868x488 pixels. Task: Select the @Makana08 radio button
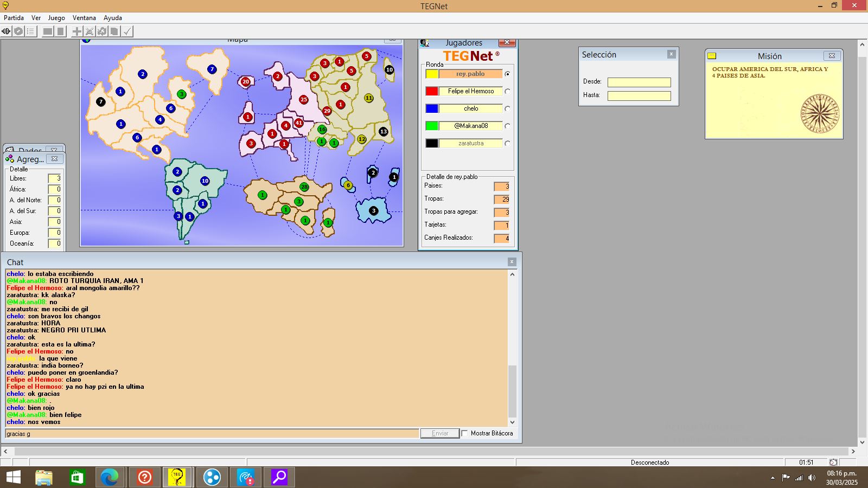tap(507, 126)
